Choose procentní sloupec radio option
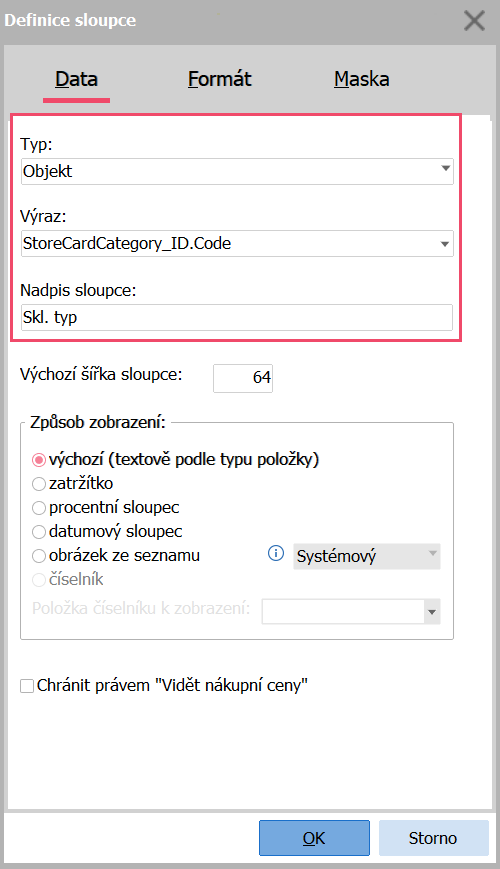This screenshot has width=500, height=869. pyautogui.click(x=39, y=508)
